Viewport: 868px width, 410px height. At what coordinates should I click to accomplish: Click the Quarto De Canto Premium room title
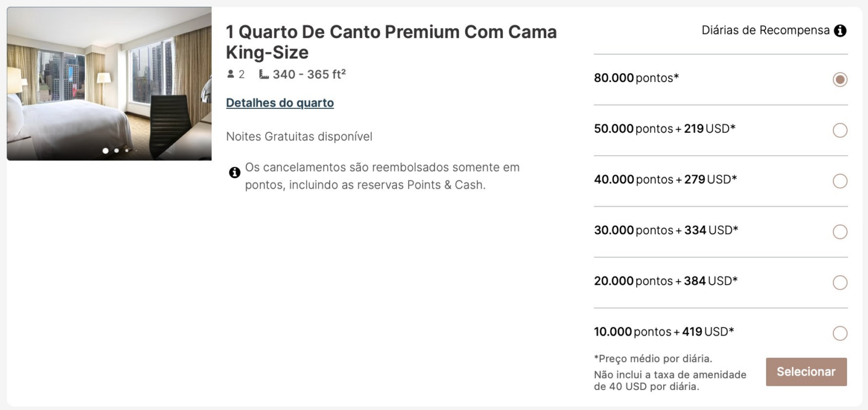[x=391, y=42]
